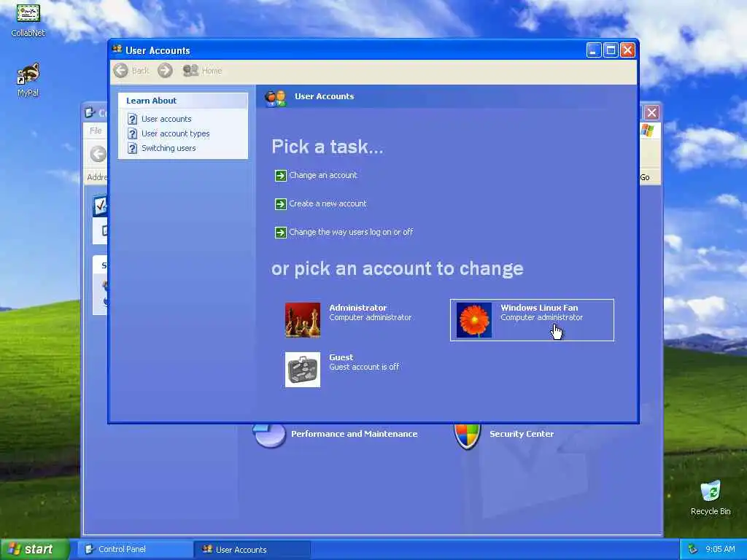Go to Home in User Accounts toolbar
This screenshot has width=747, height=560.
(x=202, y=71)
